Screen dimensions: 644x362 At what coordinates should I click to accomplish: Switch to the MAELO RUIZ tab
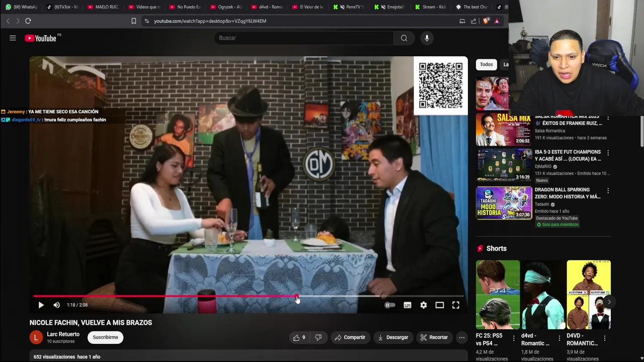pyautogui.click(x=104, y=7)
